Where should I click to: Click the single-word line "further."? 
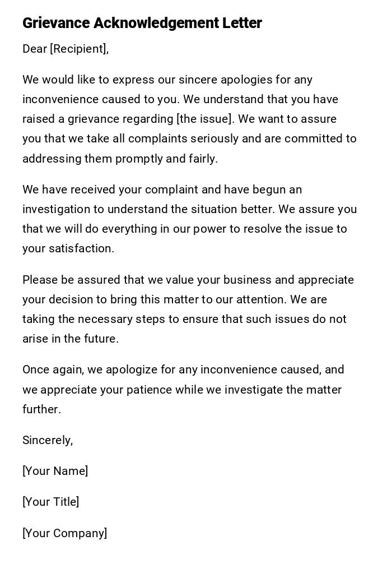pos(41,410)
